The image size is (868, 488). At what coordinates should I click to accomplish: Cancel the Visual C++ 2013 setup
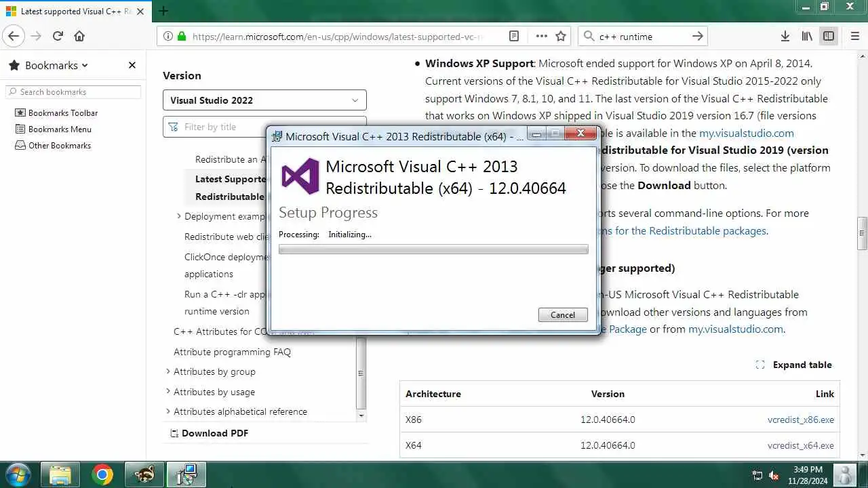563,314
